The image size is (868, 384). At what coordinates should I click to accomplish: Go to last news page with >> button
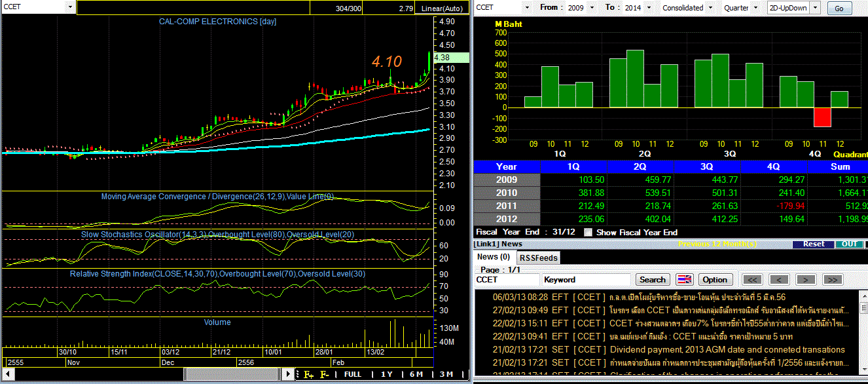832,280
